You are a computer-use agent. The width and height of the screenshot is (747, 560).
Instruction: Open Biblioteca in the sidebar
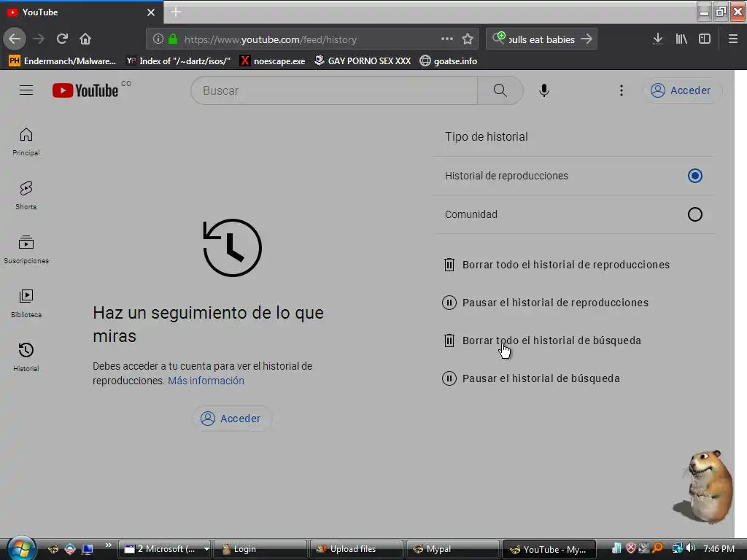tap(26, 303)
